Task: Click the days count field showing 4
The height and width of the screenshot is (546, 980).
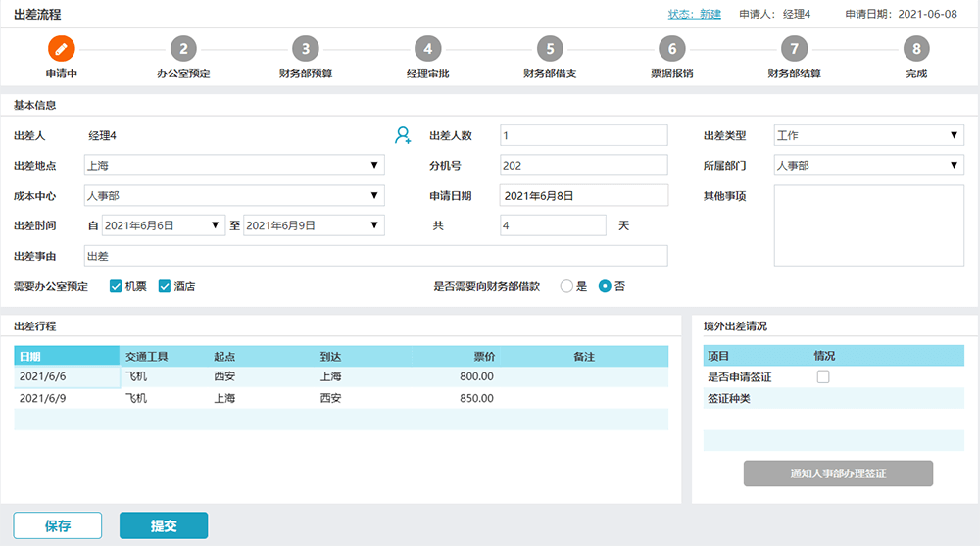Action: pos(553,225)
